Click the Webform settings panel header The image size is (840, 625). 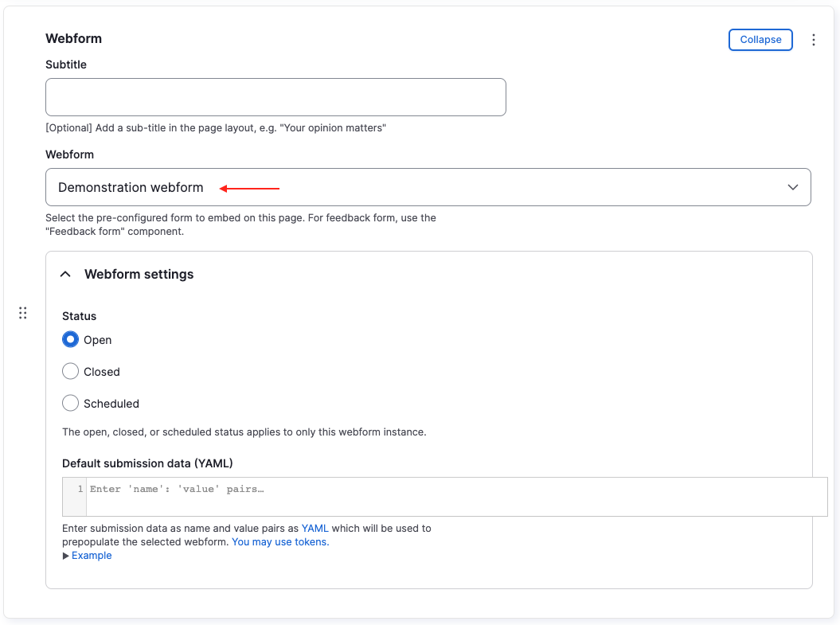pyautogui.click(x=138, y=273)
